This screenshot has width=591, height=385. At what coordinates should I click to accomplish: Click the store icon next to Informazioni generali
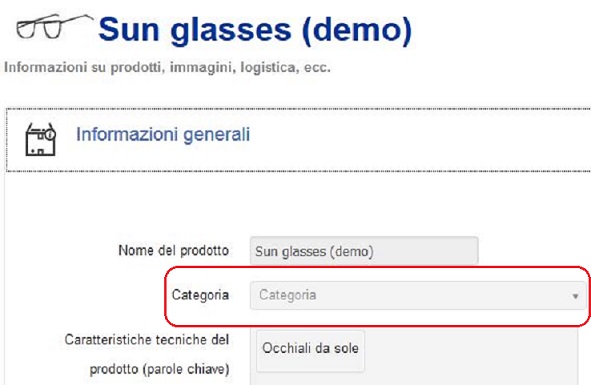[x=41, y=140]
